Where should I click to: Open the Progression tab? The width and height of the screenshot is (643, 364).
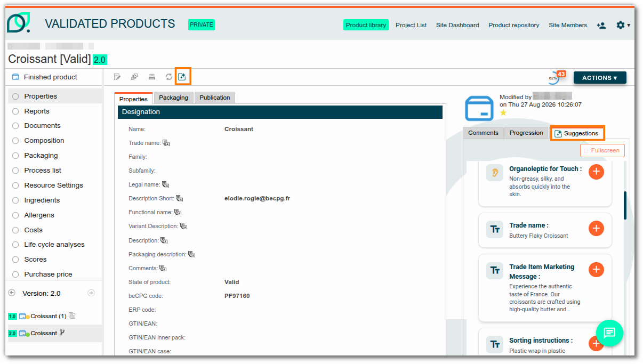[x=526, y=133]
